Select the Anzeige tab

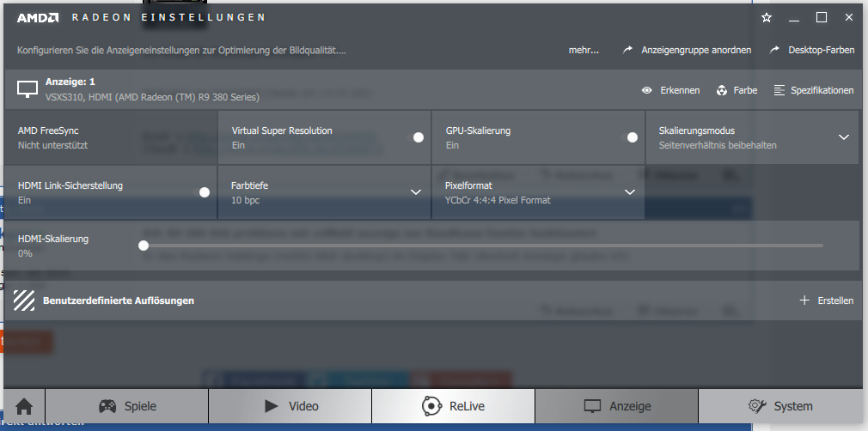[x=617, y=407]
